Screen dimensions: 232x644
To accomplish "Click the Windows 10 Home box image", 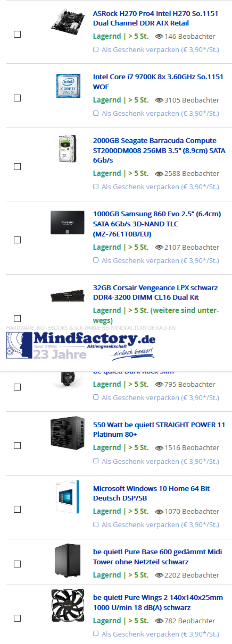I will (68, 497).
